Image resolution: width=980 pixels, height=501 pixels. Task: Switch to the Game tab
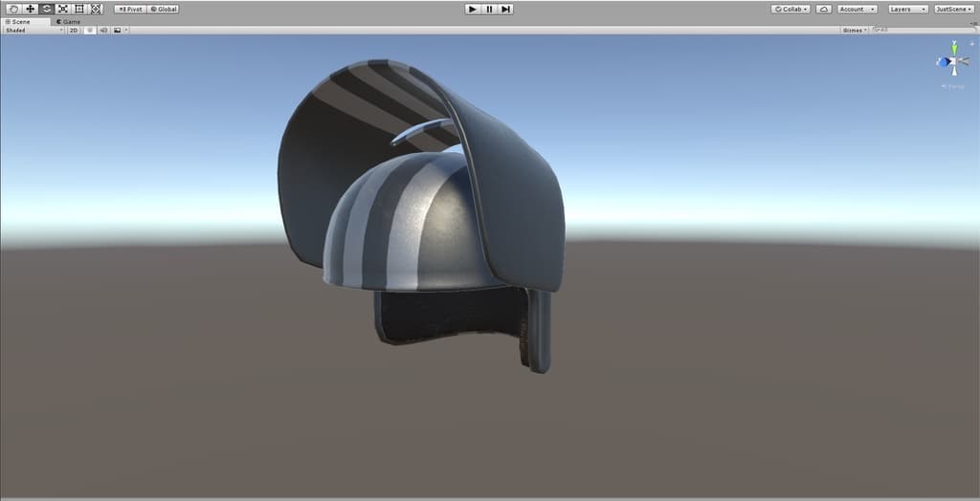click(x=68, y=21)
